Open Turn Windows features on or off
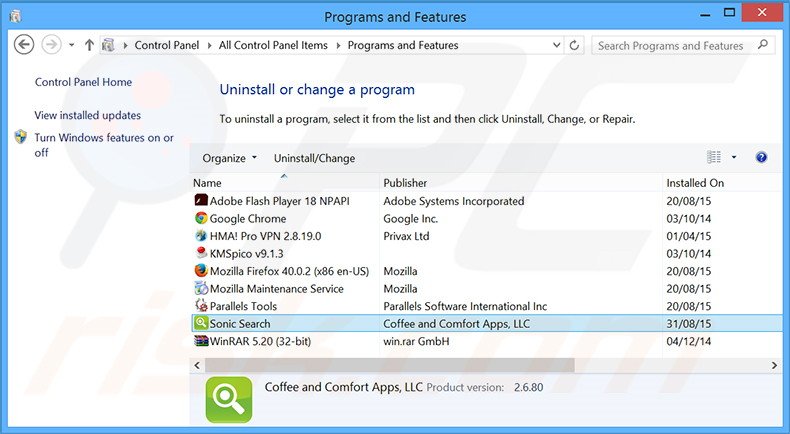 pos(104,145)
